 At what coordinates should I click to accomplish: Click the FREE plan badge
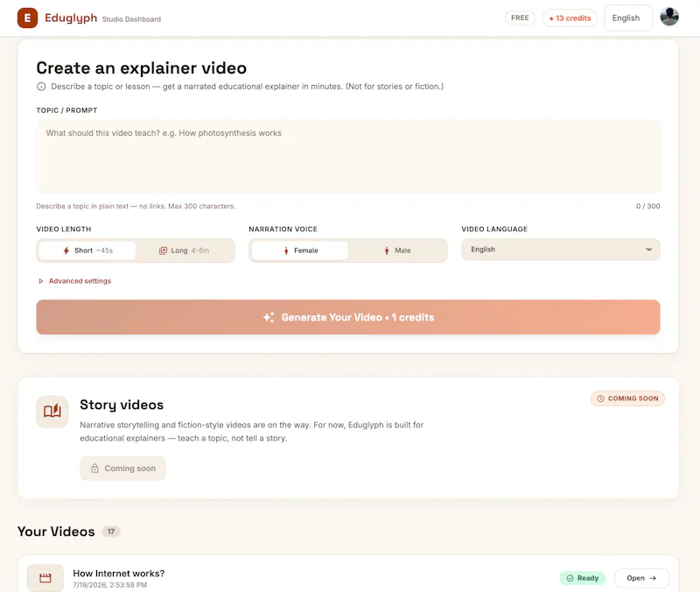coord(520,18)
